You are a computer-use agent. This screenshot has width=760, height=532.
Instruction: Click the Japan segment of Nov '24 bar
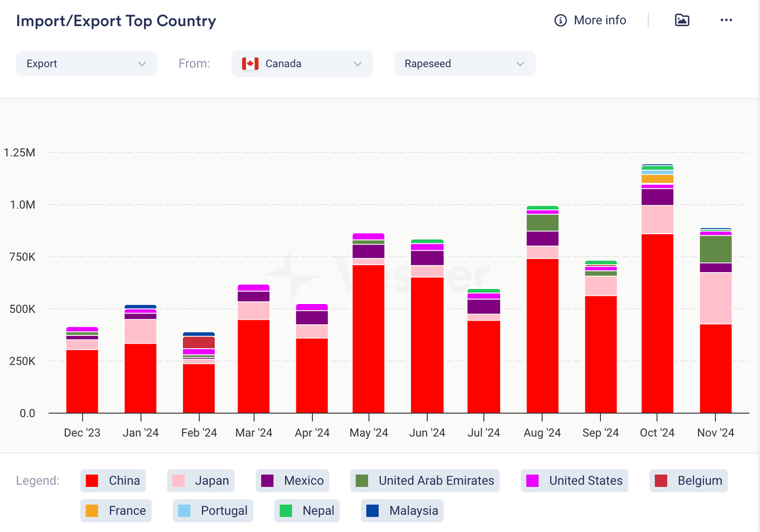(715, 298)
